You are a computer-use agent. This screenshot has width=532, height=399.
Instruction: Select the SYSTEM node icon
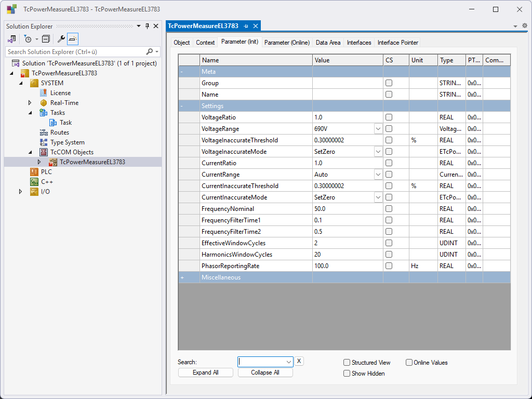tap(34, 83)
